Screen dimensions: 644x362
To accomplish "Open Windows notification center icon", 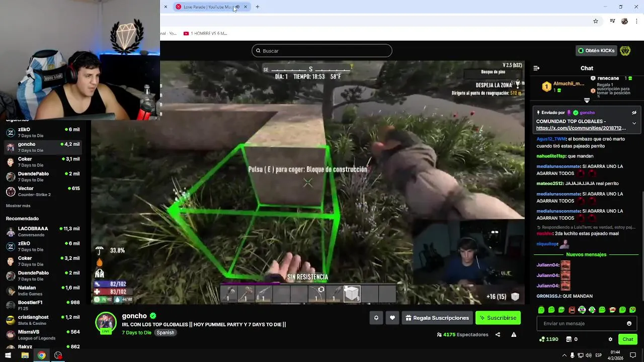I will click(633, 355).
